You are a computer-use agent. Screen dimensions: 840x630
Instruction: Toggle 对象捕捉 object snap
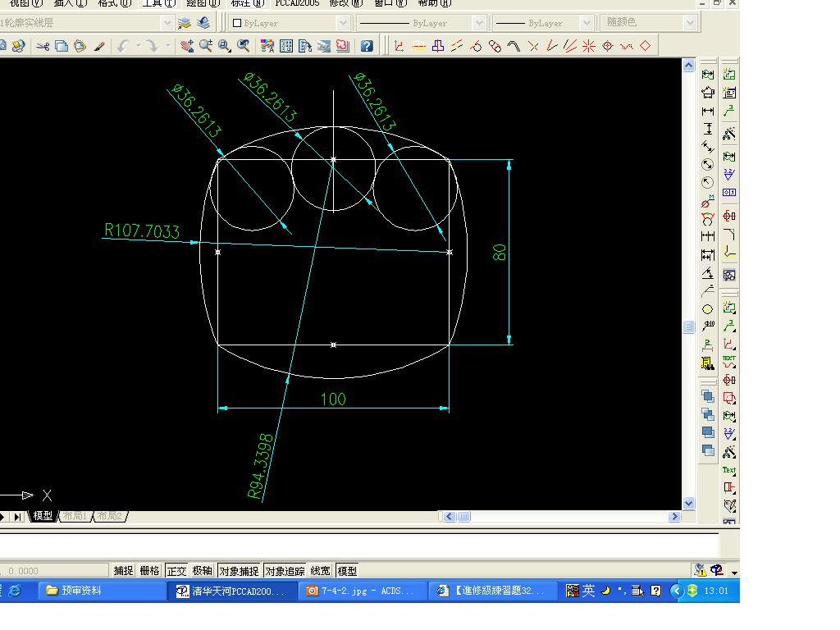tap(239, 571)
